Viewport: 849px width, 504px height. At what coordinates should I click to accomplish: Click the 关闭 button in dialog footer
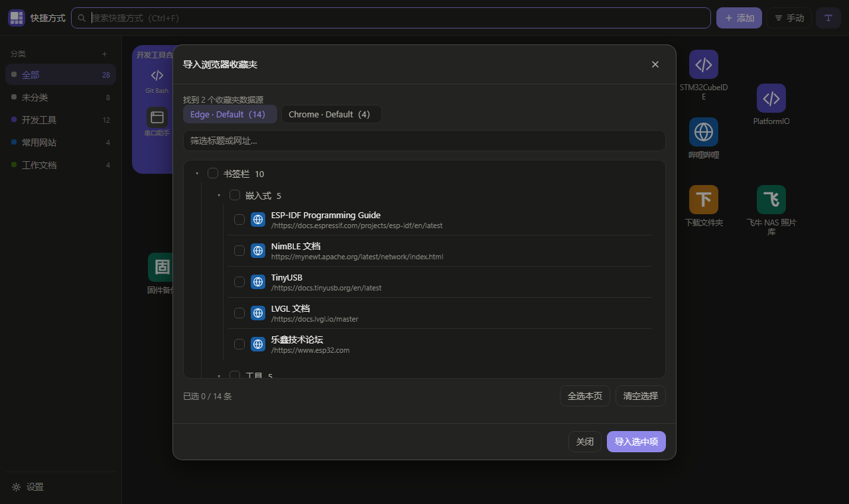pos(585,442)
